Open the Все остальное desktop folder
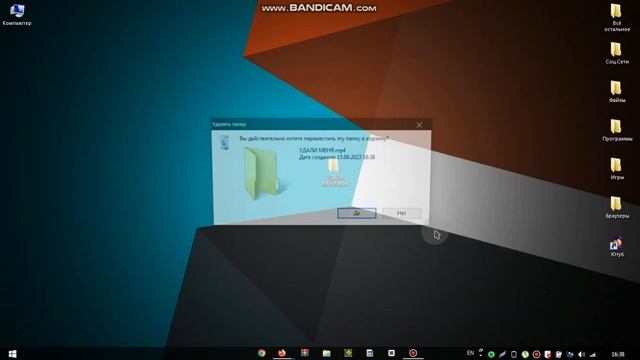The width and height of the screenshot is (640, 360). click(616, 17)
